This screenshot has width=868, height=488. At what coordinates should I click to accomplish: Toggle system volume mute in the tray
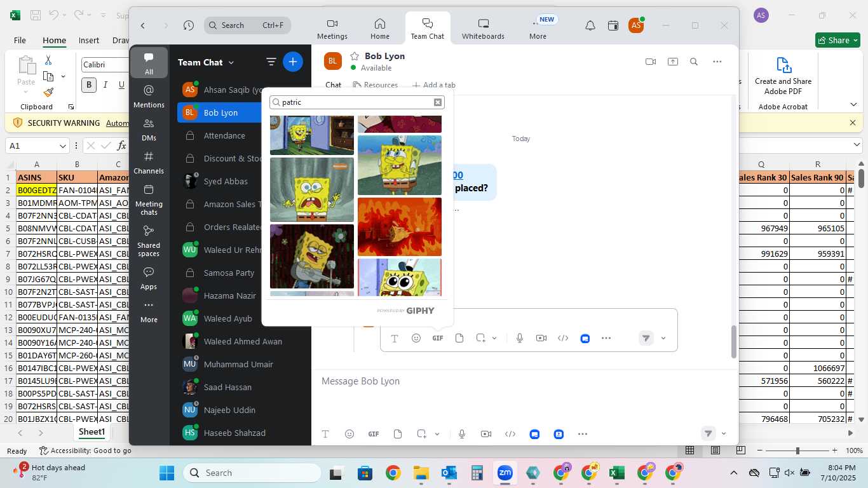pos(789,473)
